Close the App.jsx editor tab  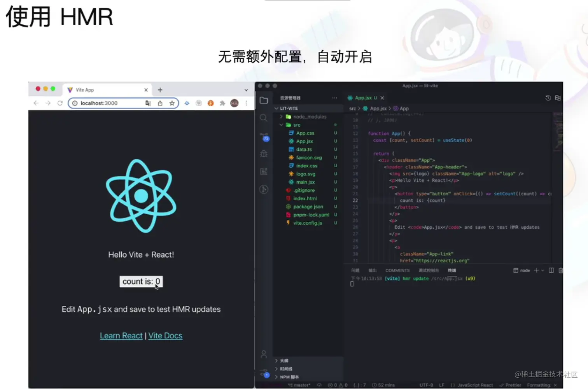[382, 98]
